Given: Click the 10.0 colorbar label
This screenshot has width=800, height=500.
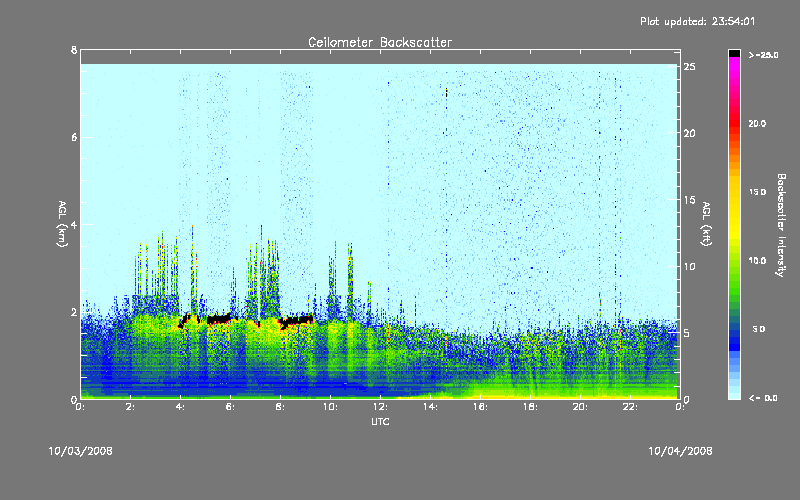Looking at the screenshot, I should (x=757, y=261).
